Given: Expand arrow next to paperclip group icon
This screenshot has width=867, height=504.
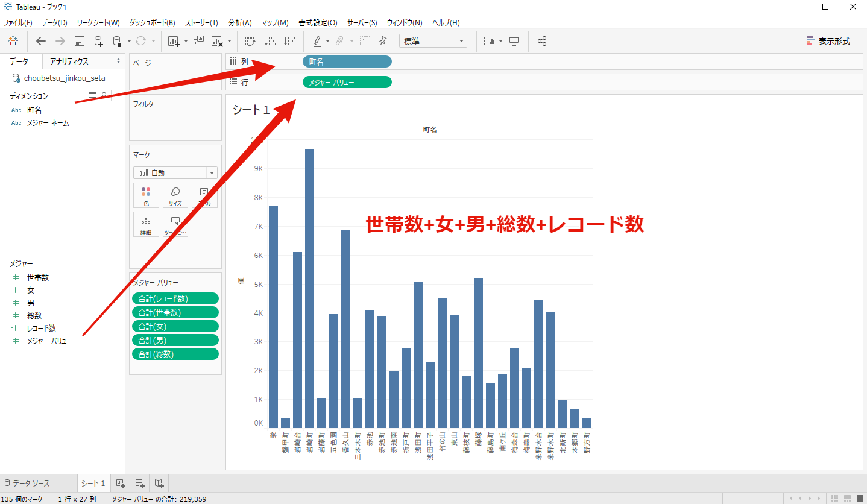Looking at the screenshot, I should (351, 42).
